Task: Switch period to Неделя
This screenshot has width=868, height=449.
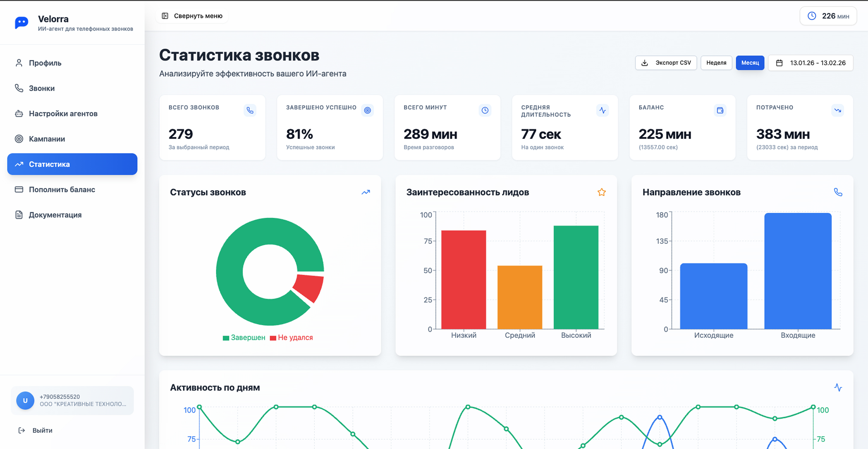Action: pyautogui.click(x=716, y=63)
